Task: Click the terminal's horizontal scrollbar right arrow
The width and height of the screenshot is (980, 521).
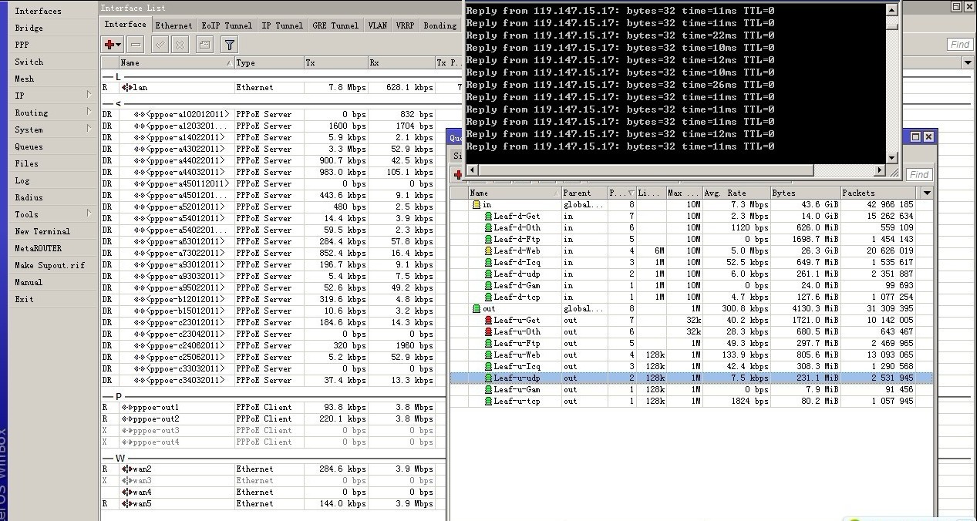Action: (880, 170)
